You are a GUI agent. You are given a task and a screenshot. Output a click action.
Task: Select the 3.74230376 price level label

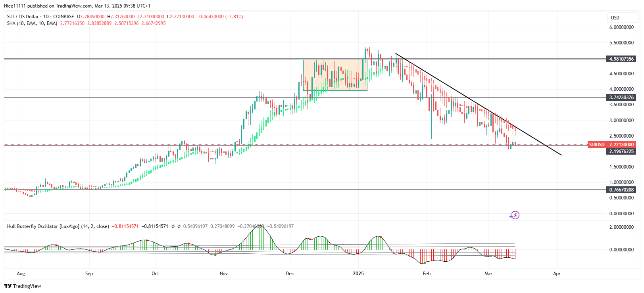click(x=621, y=98)
